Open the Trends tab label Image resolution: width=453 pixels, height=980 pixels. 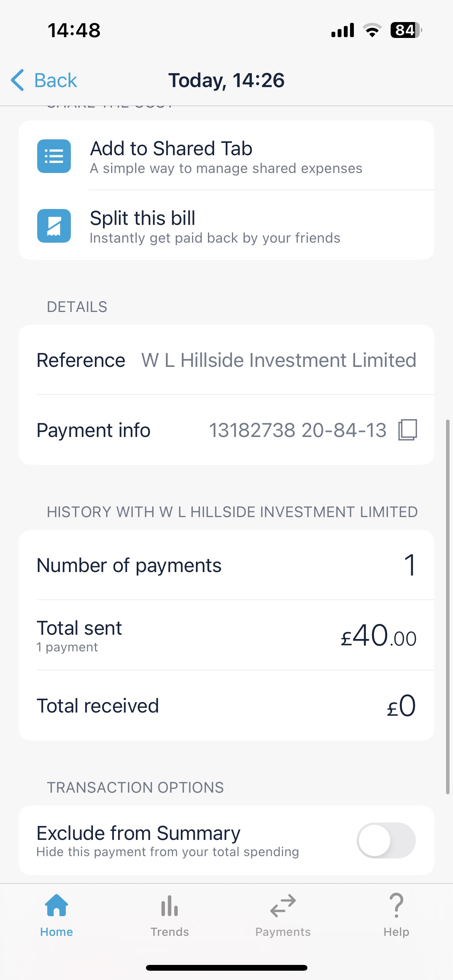[x=170, y=932]
